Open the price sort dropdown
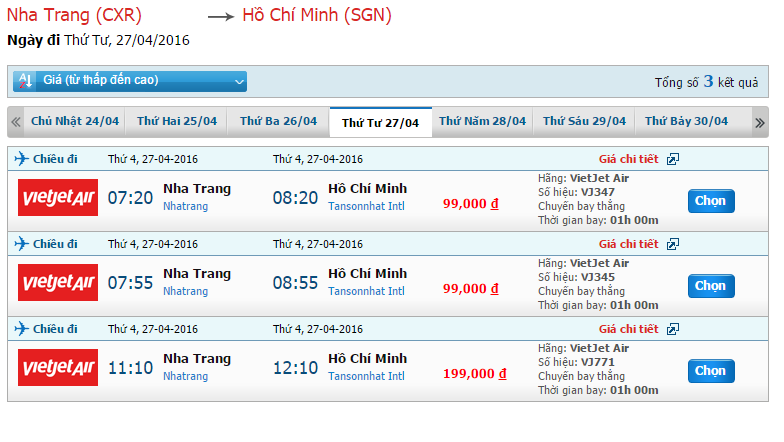Viewport: 784px width, 442px height. pyautogui.click(x=130, y=81)
